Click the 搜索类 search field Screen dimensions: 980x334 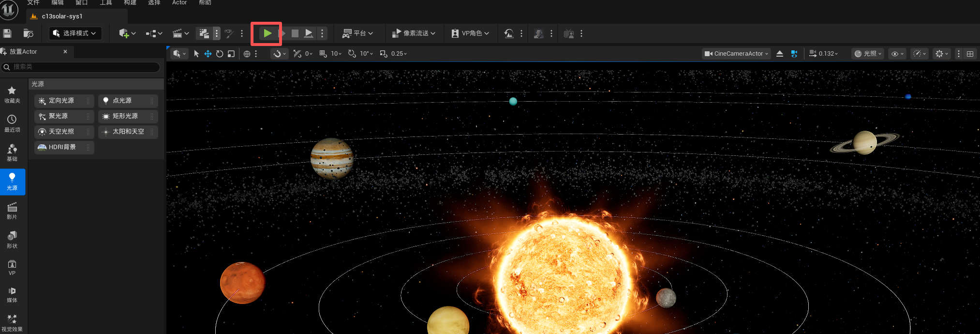coord(81,67)
